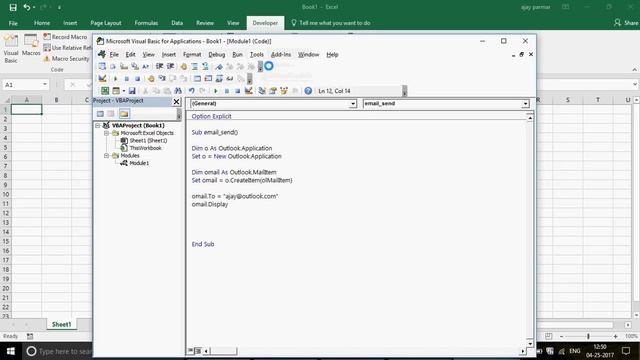This screenshot has height=360, width=640.
Task: Select ThisWorkbook in the project tree
Action: [141, 148]
